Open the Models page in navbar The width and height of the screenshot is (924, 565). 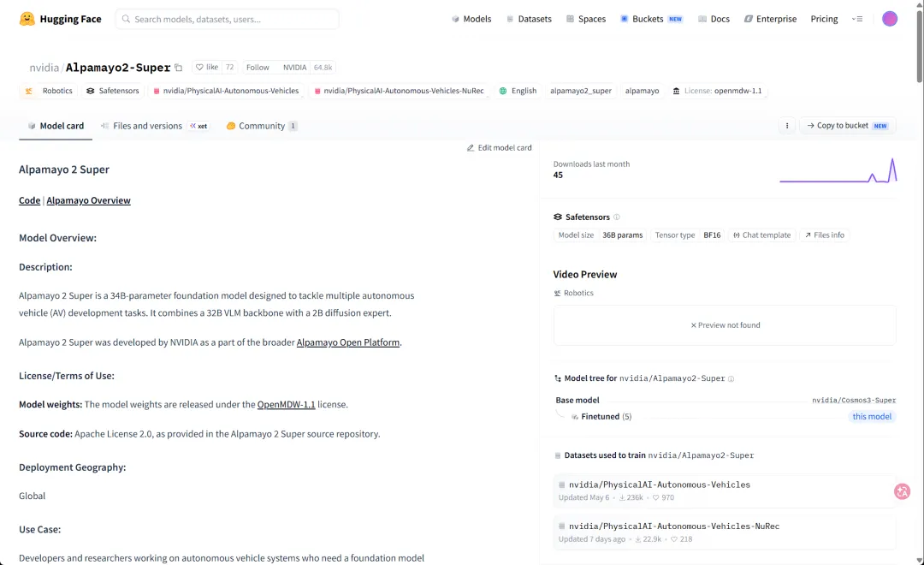(x=471, y=19)
